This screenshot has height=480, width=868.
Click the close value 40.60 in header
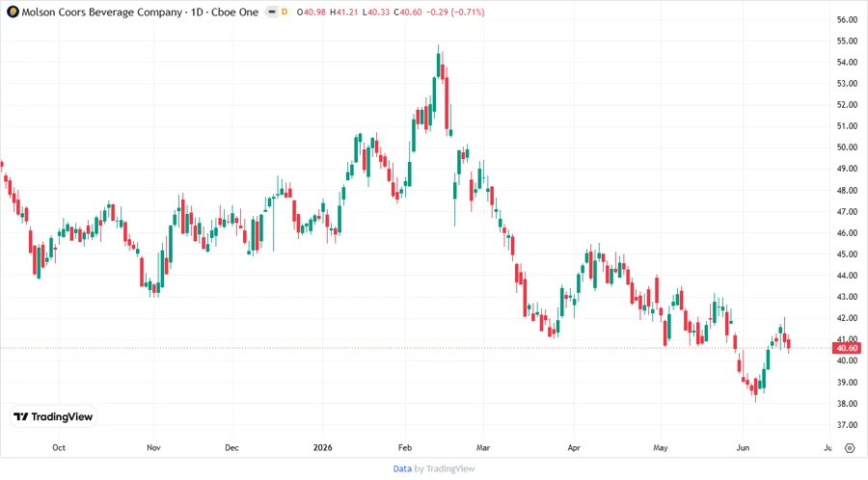pos(411,13)
